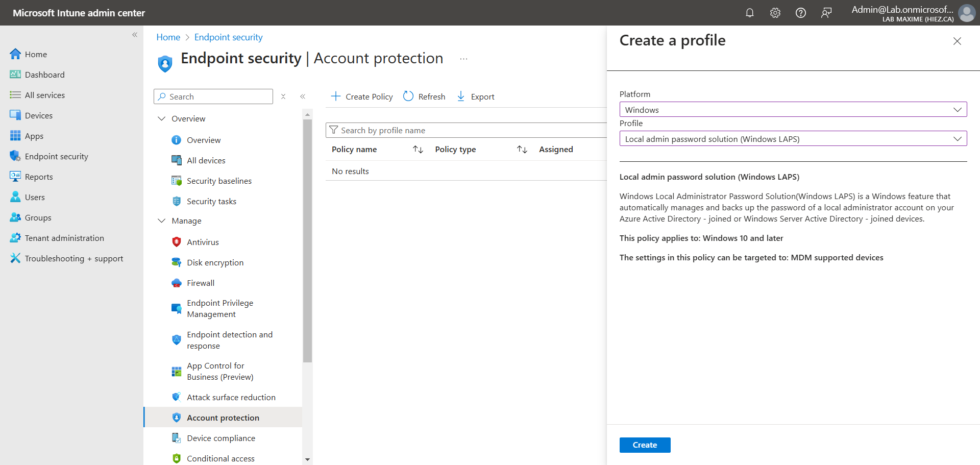Open the settings gear icon
The image size is (980, 465).
point(775,13)
